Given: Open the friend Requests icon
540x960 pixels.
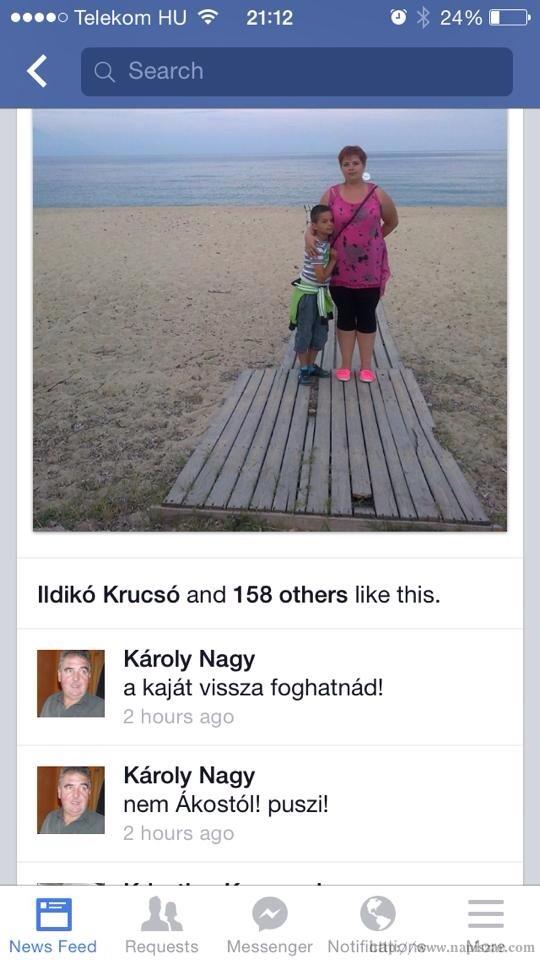Looking at the screenshot, I should (x=162, y=914).
